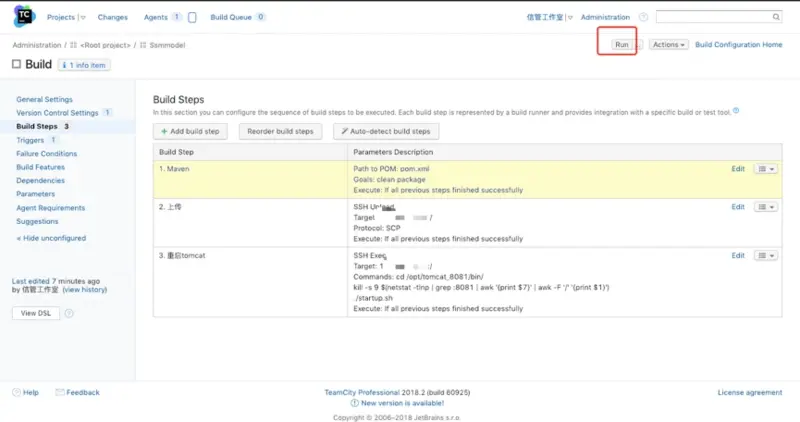Open Agent Requirements in sidebar
Viewport: 800px width, 422px height.
[51, 208]
